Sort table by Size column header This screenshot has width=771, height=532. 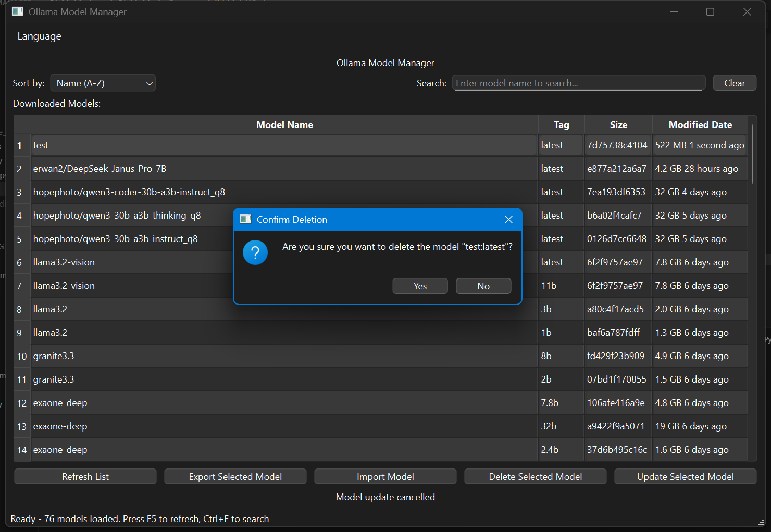618,125
